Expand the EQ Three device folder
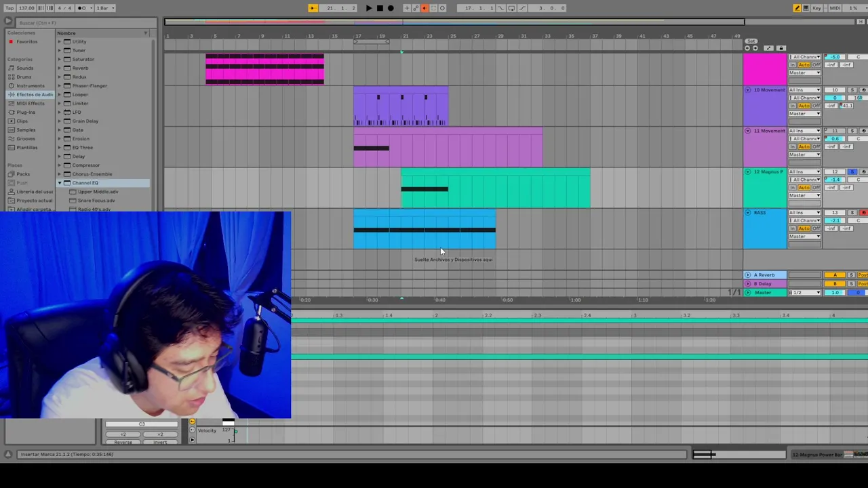The height and width of the screenshot is (488, 868). 59,148
